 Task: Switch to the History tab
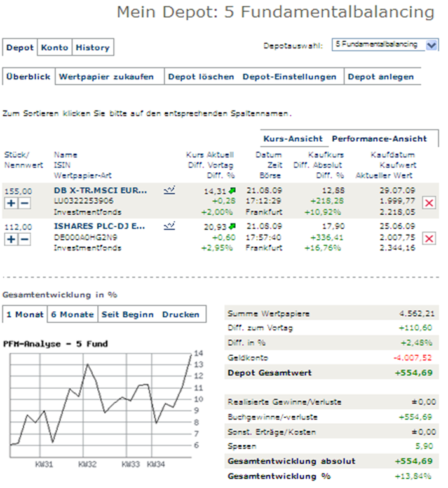click(x=93, y=48)
